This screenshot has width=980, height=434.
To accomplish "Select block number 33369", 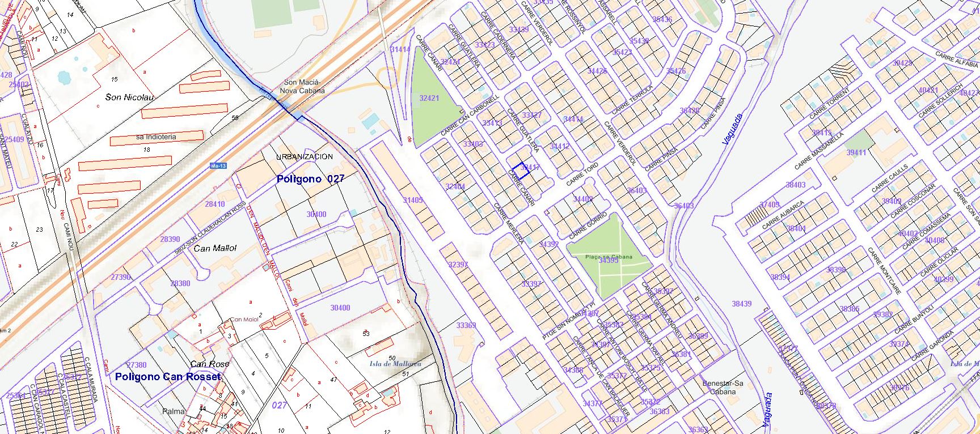I will tap(466, 325).
